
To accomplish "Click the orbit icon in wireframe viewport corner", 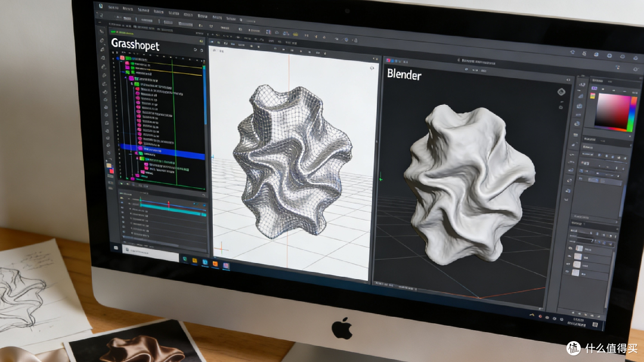I will tap(372, 68).
